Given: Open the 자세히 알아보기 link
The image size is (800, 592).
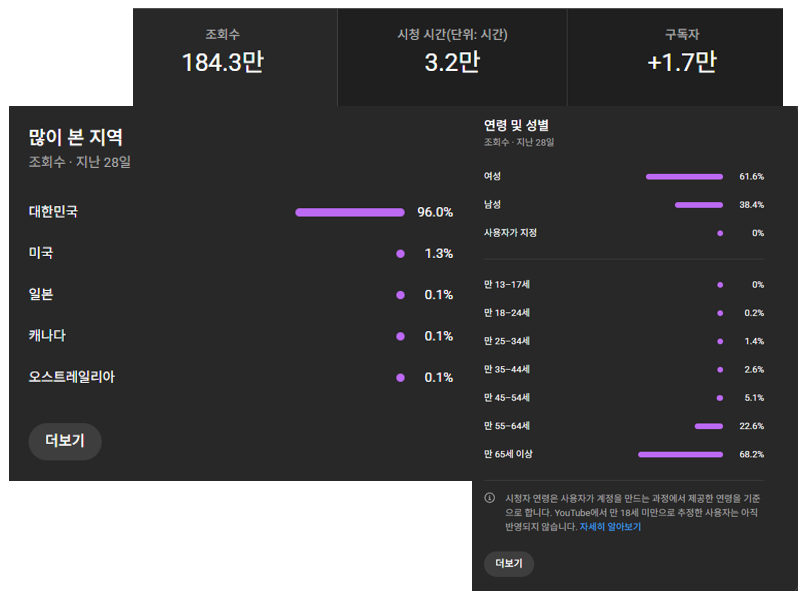Looking at the screenshot, I should coord(610,527).
